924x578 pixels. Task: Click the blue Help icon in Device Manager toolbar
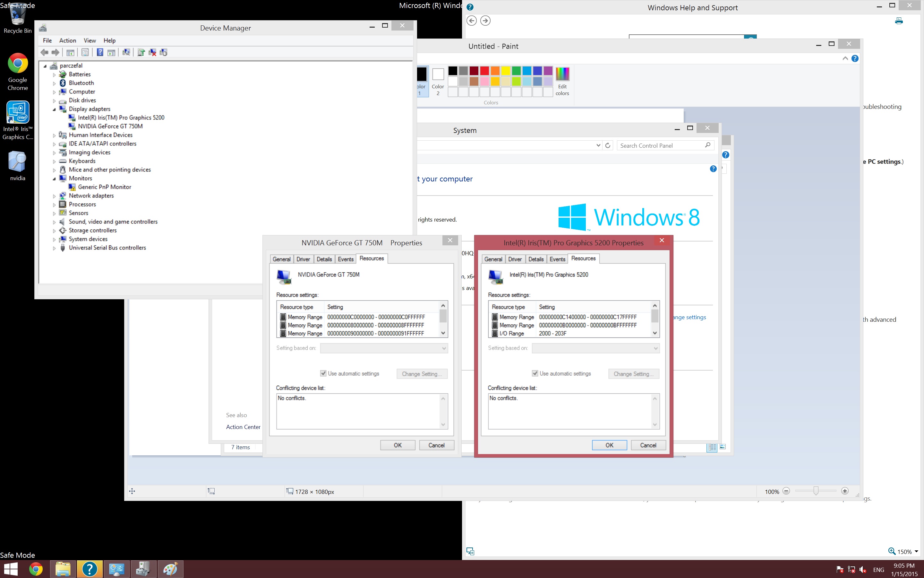(x=100, y=52)
